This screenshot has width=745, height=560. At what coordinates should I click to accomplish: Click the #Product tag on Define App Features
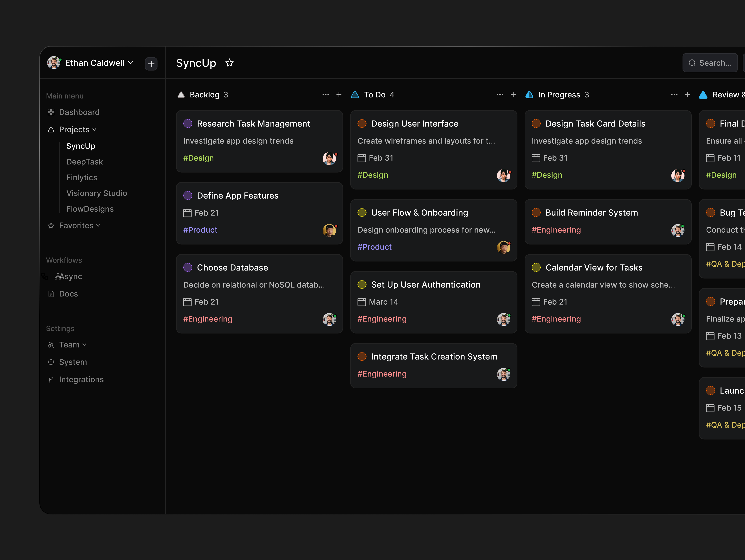click(x=200, y=230)
